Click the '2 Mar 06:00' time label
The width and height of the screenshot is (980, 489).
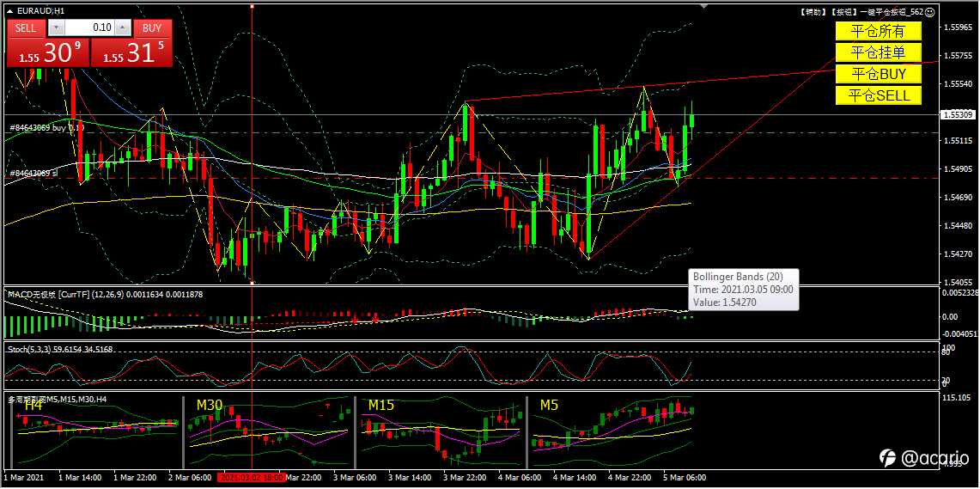tap(189, 477)
